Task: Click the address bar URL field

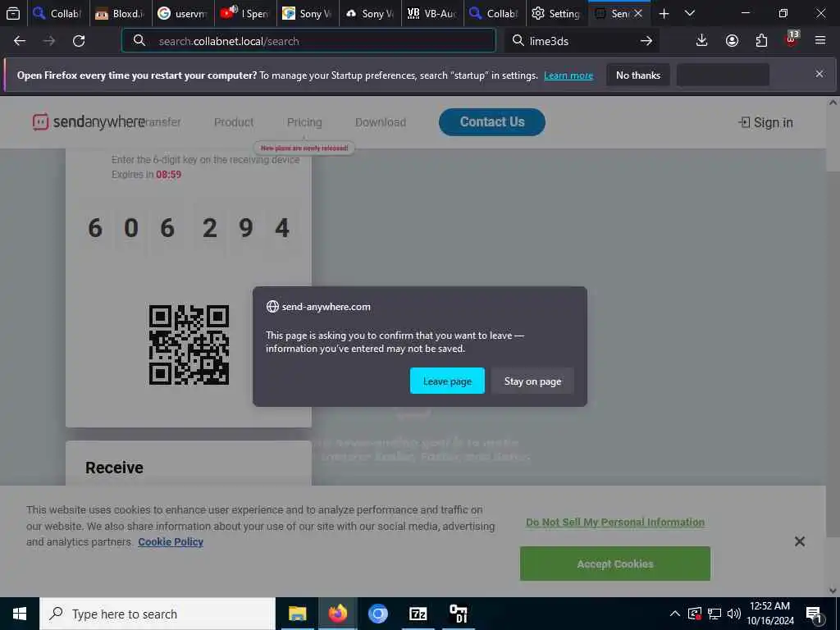Action: [x=308, y=41]
